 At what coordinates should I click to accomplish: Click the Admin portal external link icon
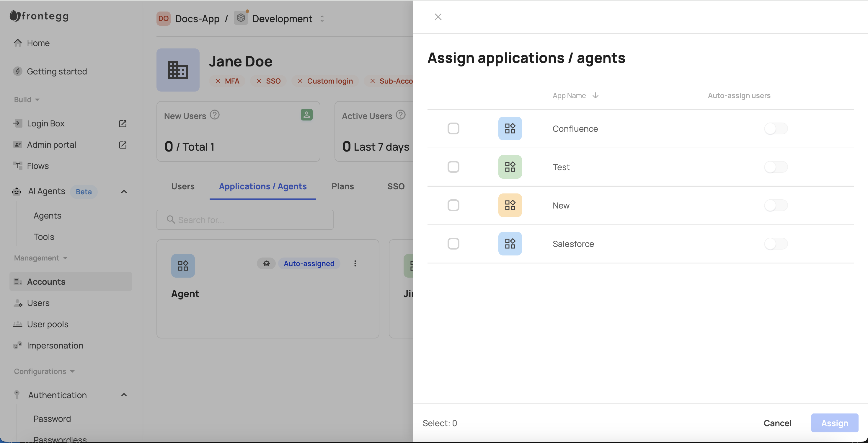coord(123,145)
